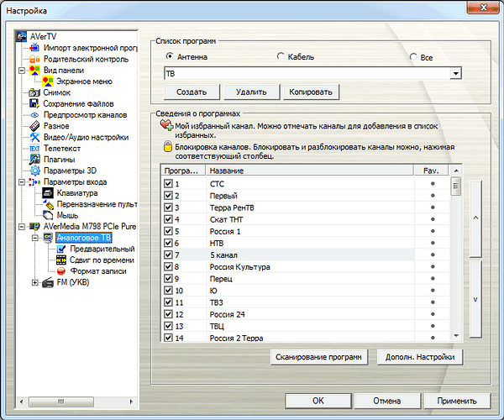Screen dimensions: 504x420
Task: Select the Телетекст TEXT icon
Action: pos(34,149)
